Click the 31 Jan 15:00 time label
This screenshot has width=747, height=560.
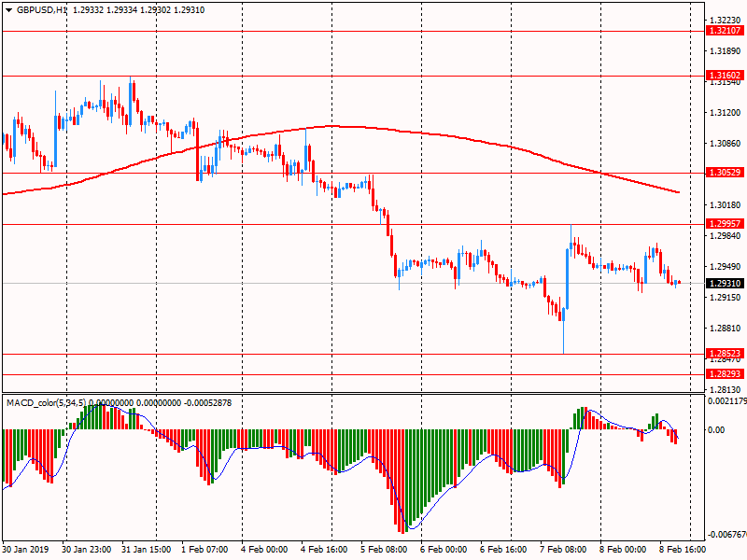[x=146, y=549]
